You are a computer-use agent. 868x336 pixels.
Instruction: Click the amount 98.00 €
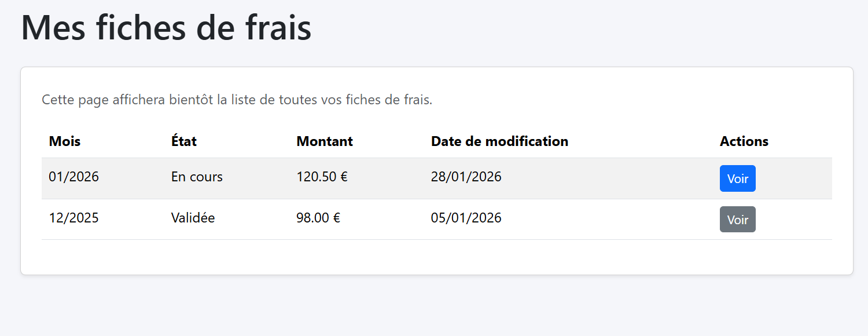(x=318, y=218)
